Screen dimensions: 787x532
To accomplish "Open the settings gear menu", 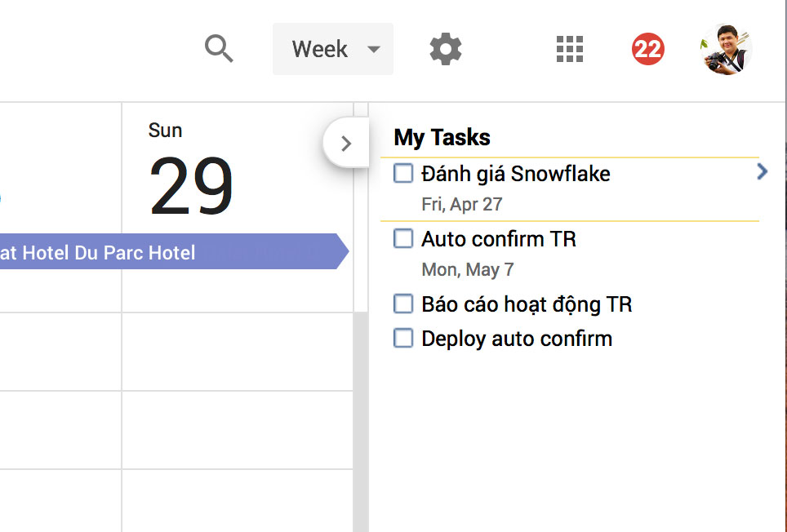I will point(446,49).
